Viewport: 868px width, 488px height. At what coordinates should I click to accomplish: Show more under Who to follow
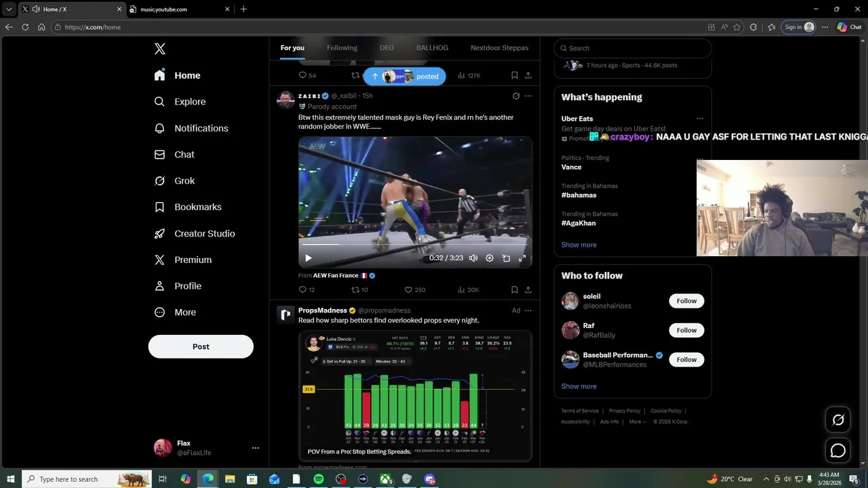tap(579, 386)
